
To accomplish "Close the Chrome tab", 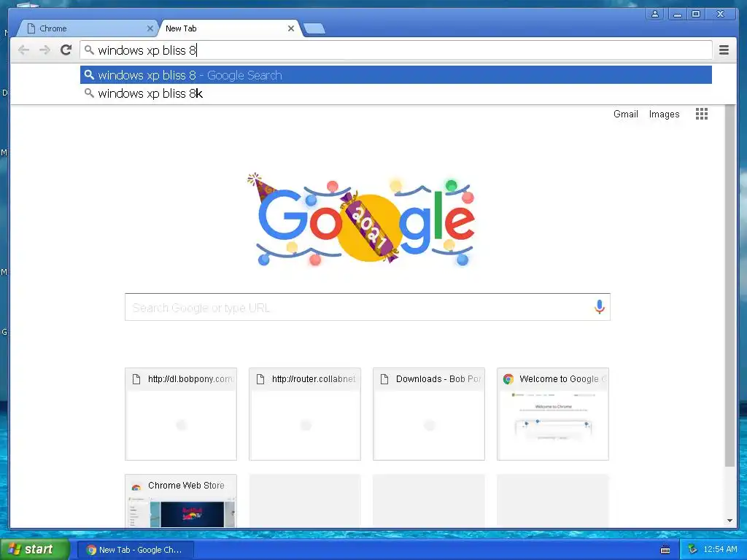I will click(x=150, y=28).
